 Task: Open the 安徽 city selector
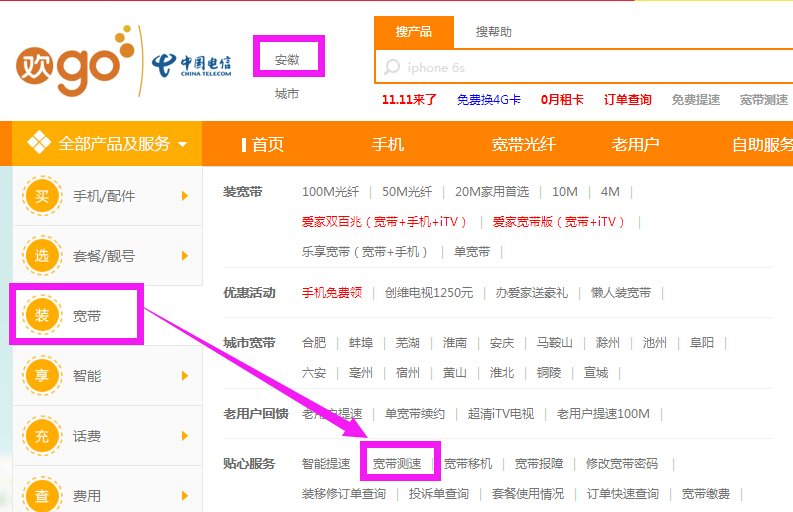tap(288, 60)
